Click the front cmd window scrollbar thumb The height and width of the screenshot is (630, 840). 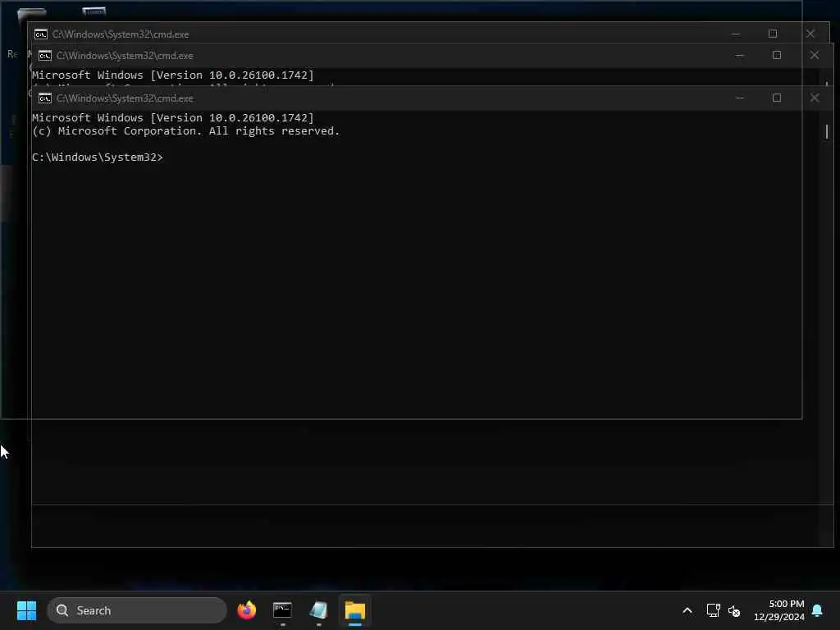827,131
